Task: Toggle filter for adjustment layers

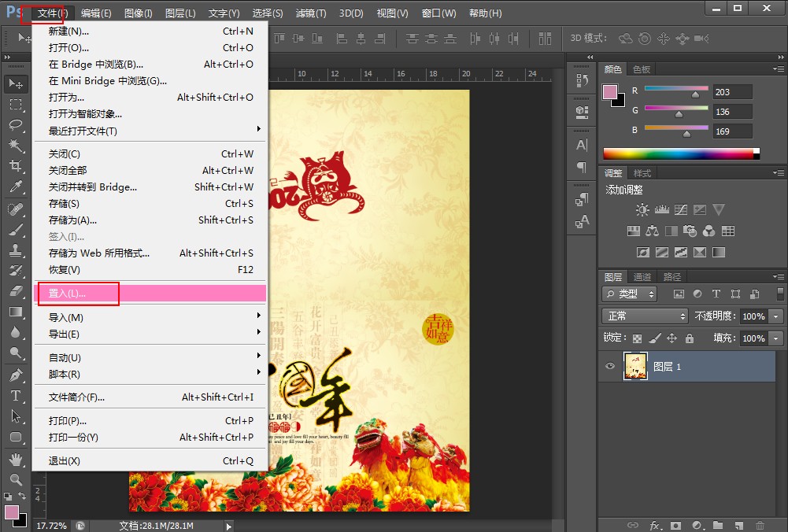Action: 697,294
